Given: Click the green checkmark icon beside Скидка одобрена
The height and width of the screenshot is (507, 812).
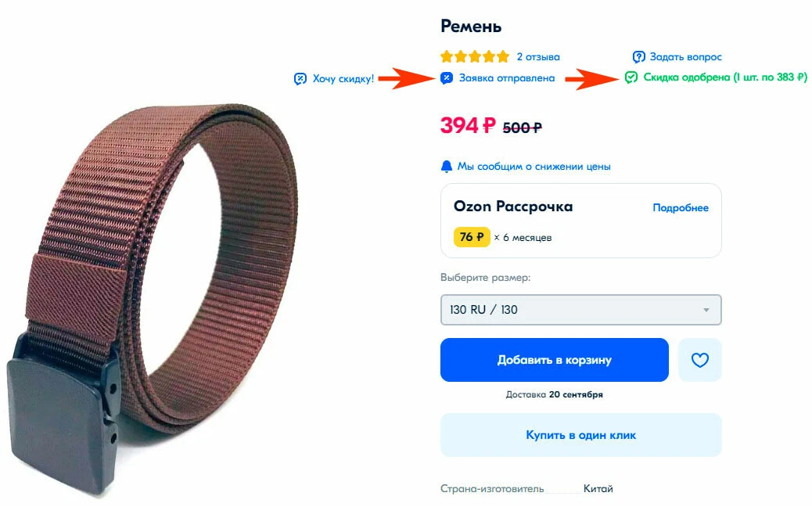Looking at the screenshot, I should [x=631, y=77].
